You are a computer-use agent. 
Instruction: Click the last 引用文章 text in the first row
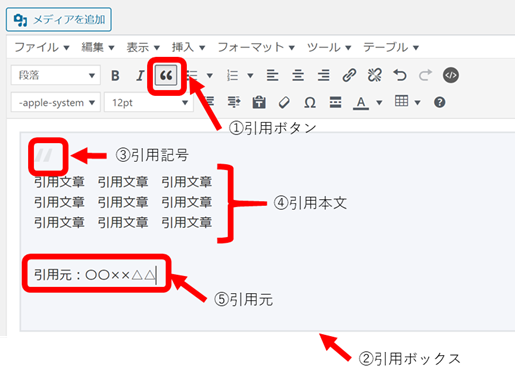coord(187,182)
